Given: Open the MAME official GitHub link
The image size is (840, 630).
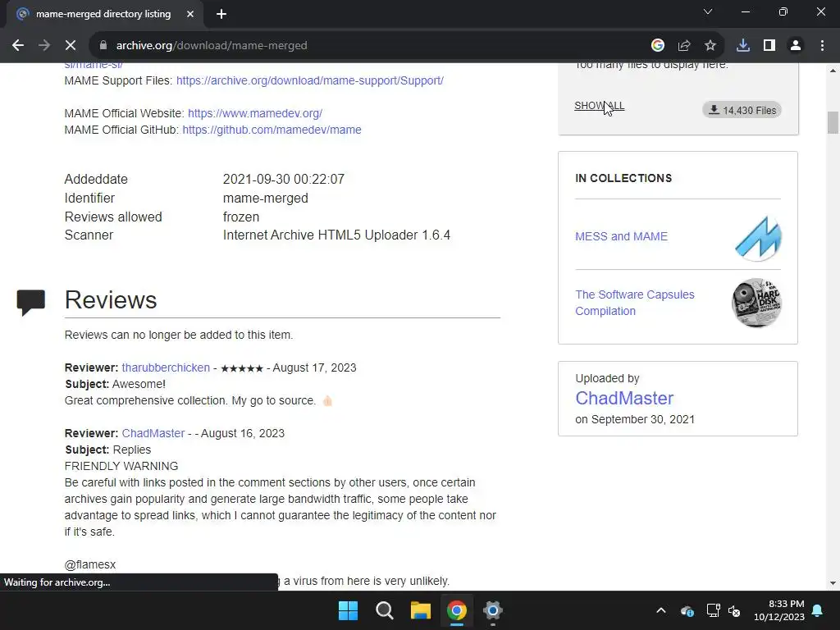Looking at the screenshot, I should pyautogui.click(x=272, y=130).
